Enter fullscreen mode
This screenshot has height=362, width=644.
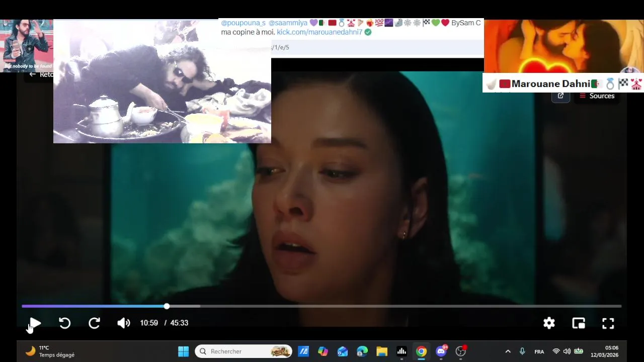(x=608, y=323)
